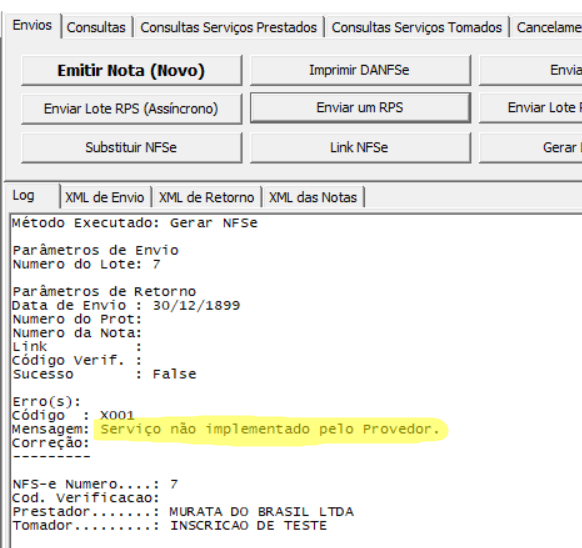This screenshot has width=582, height=548.
Task: Click the Link NFSe button
Action: click(x=360, y=148)
